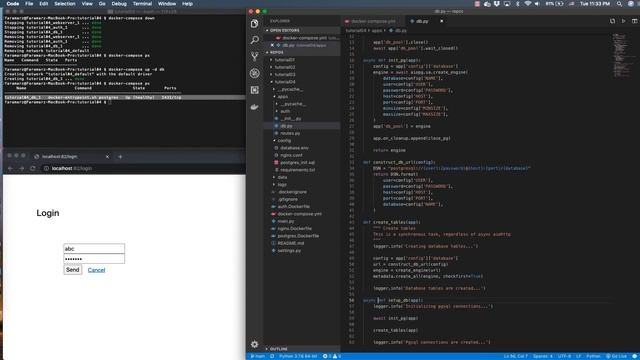Close db.py in Open Editors list
The image size is (640, 360).
point(272,45)
